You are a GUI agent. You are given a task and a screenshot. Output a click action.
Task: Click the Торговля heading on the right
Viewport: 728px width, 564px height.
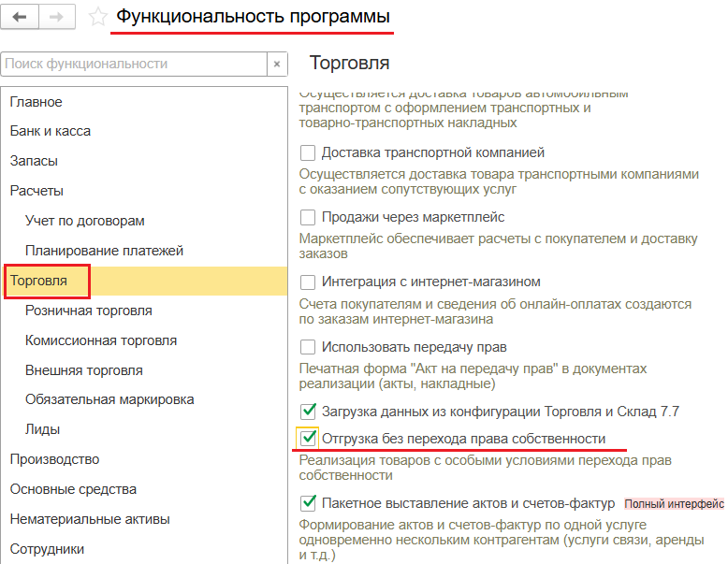point(350,63)
